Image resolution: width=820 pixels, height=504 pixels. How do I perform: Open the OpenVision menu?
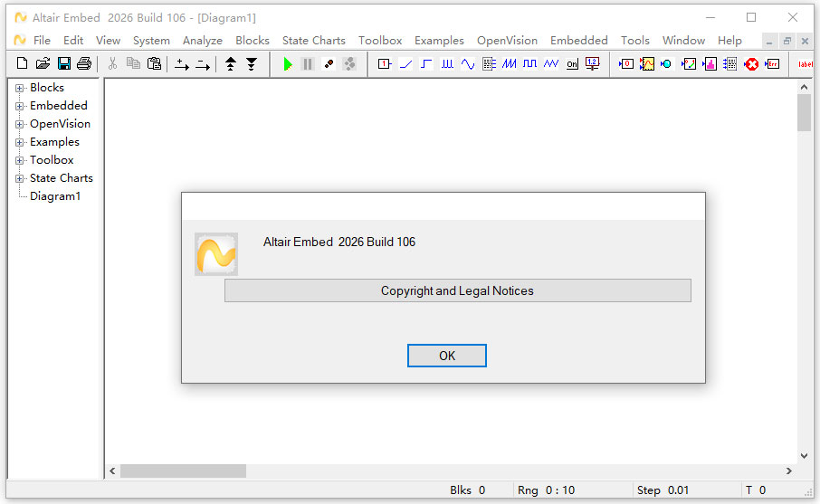tap(507, 40)
